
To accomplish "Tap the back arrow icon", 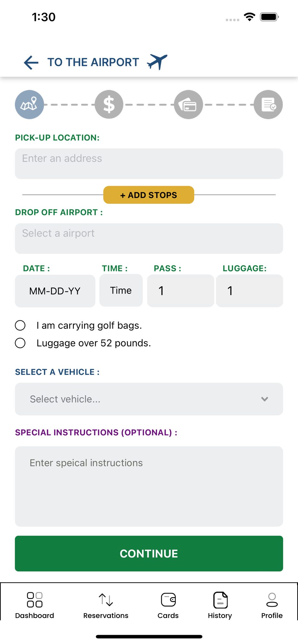I will (x=31, y=62).
